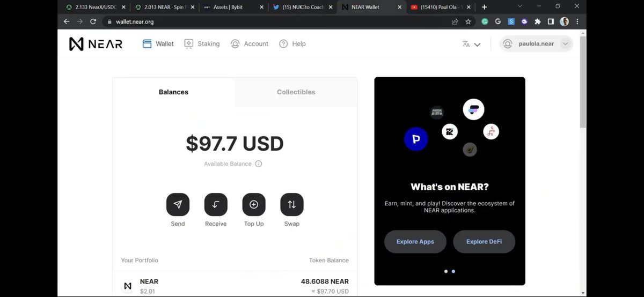
Task: Open the Chrome tab search chevron
Action: 519,6
